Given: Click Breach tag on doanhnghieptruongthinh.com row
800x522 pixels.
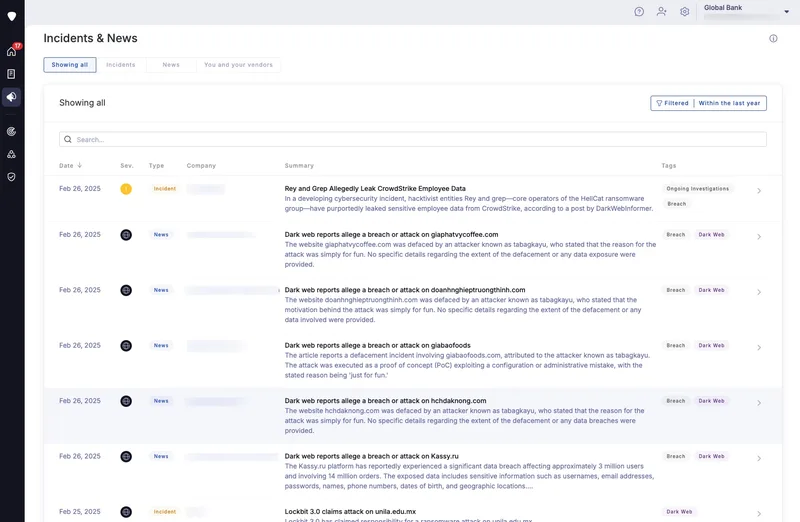Looking at the screenshot, I should [676, 290].
